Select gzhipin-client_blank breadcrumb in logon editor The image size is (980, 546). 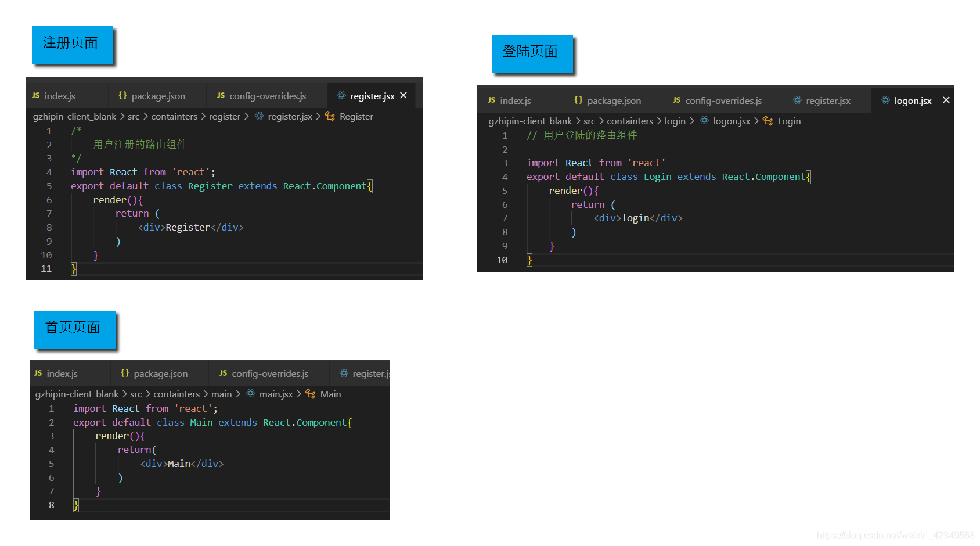tap(530, 121)
